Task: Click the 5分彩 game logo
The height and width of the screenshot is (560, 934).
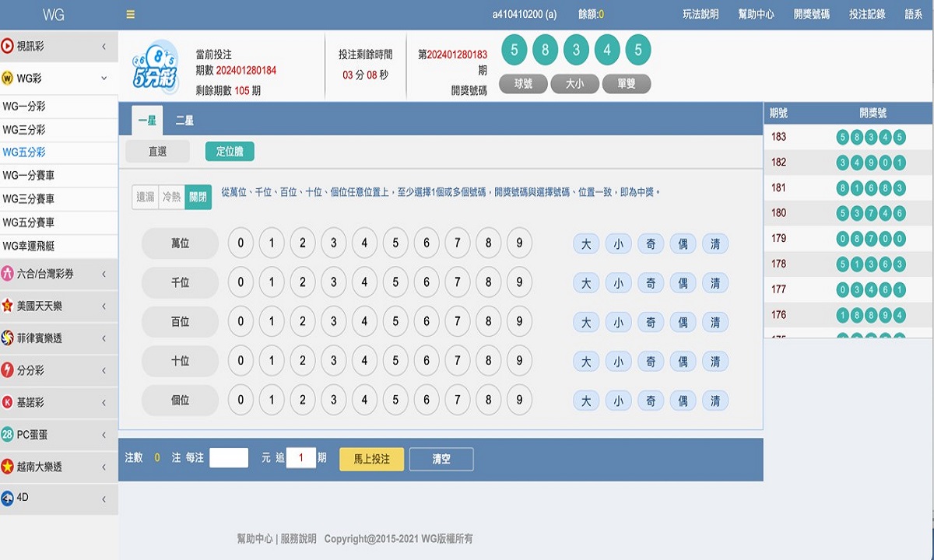Action: (154, 67)
